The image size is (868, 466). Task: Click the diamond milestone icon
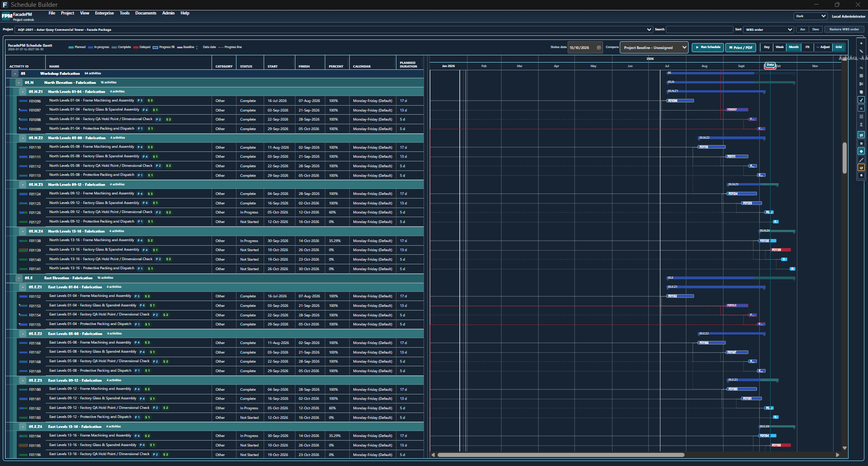click(861, 151)
